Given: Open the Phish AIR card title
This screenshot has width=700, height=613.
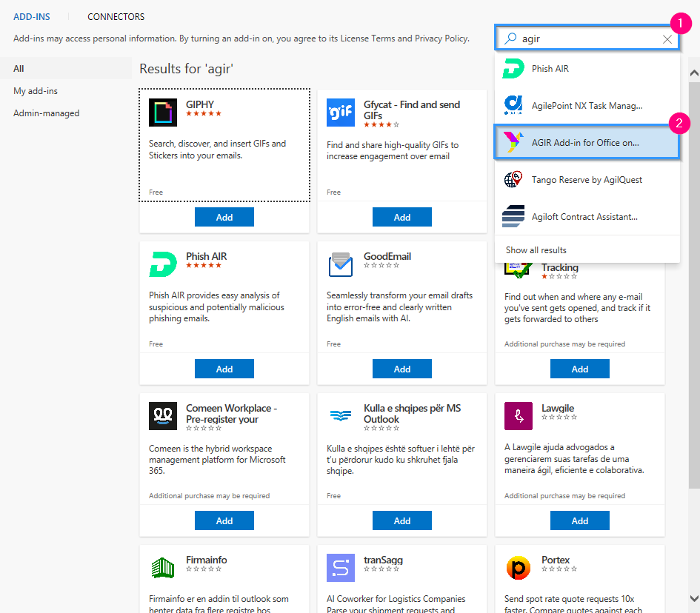Looking at the screenshot, I should (x=206, y=256).
